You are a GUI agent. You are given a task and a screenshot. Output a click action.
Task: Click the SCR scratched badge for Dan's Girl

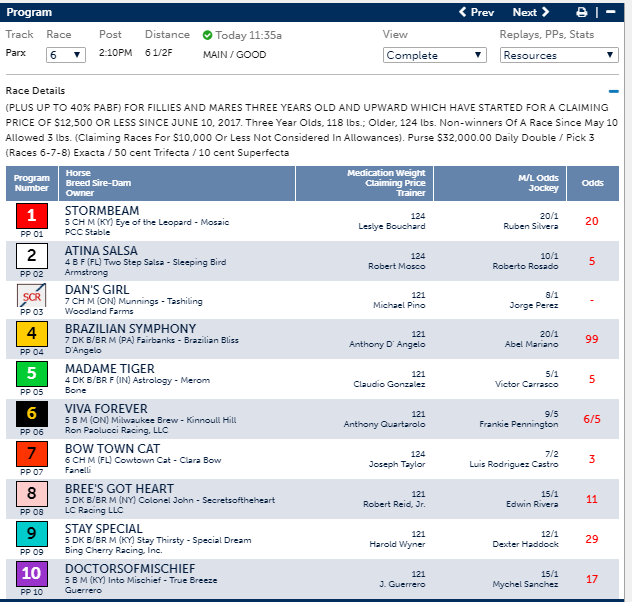[31, 296]
